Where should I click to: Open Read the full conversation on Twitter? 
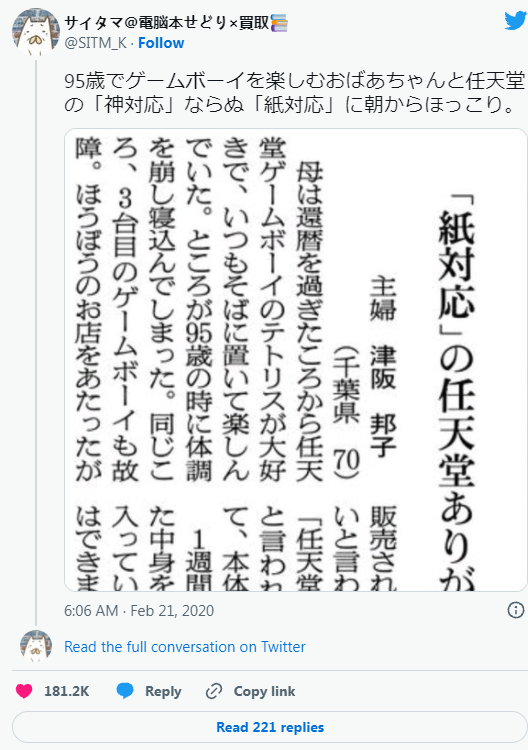coord(185,647)
